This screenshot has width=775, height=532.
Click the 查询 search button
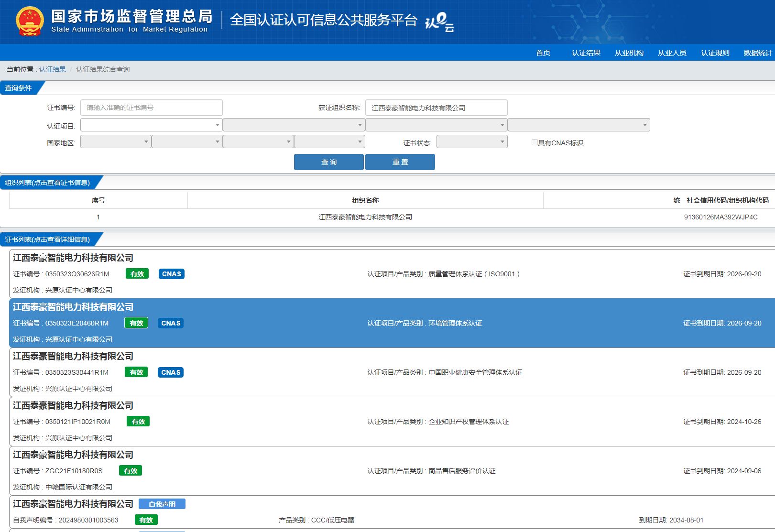[329, 162]
